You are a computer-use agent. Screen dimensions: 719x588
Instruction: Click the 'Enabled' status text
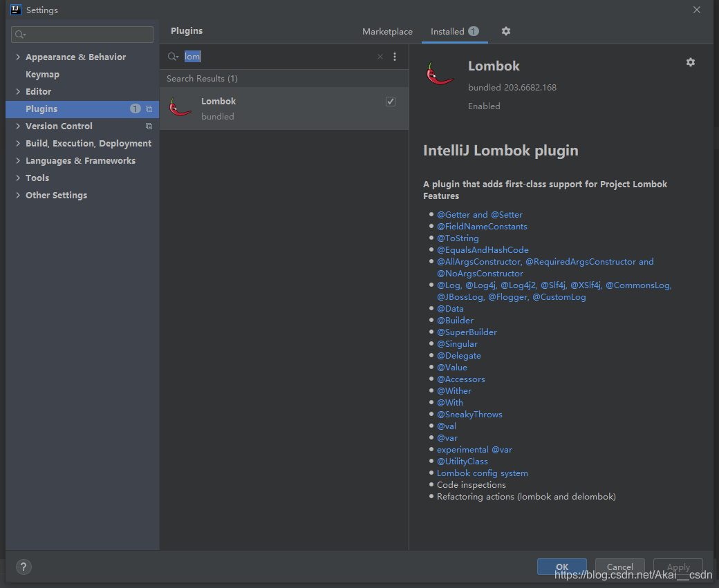click(484, 106)
